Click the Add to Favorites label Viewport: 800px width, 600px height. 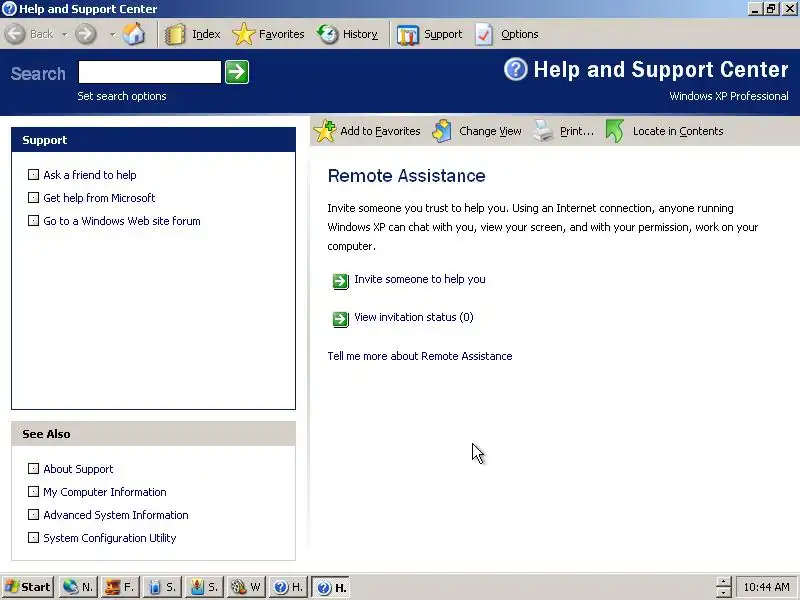click(x=380, y=131)
